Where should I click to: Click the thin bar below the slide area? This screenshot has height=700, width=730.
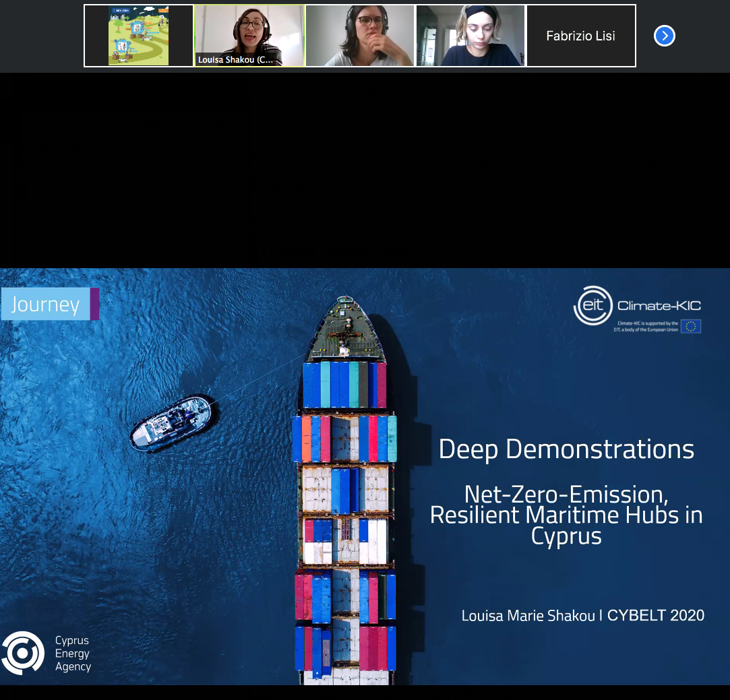365,694
